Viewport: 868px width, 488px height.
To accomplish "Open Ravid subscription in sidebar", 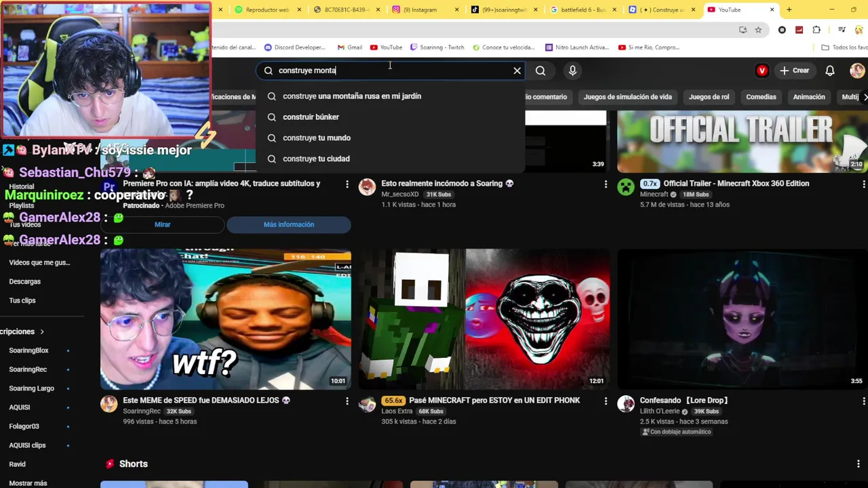I will pos(17,464).
